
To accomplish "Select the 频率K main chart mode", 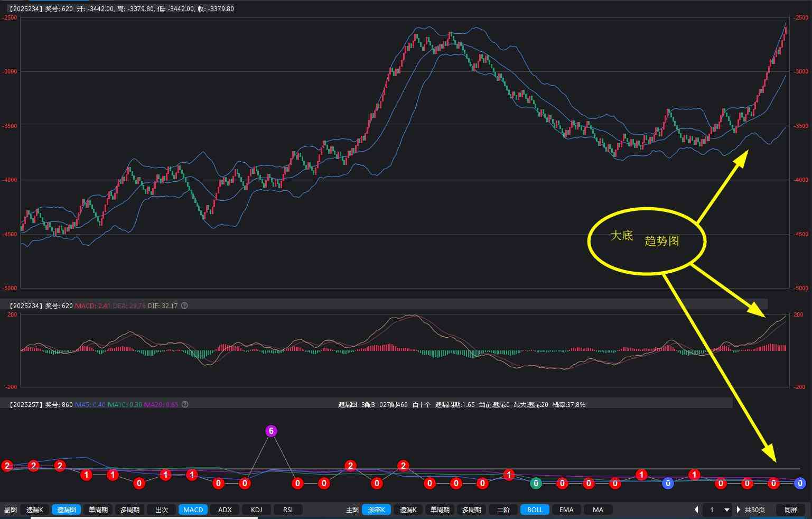I will click(x=377, y=509).
